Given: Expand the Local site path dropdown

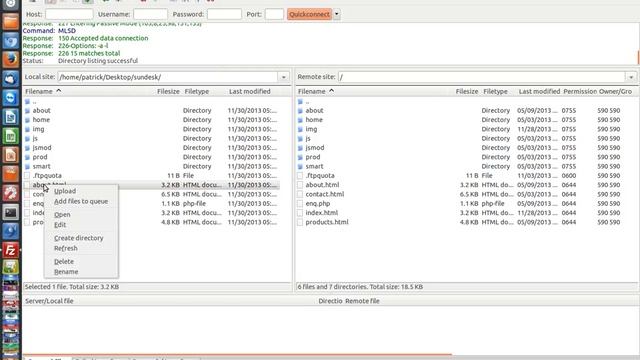Looking at the screenshot, I should pos(284,77).
